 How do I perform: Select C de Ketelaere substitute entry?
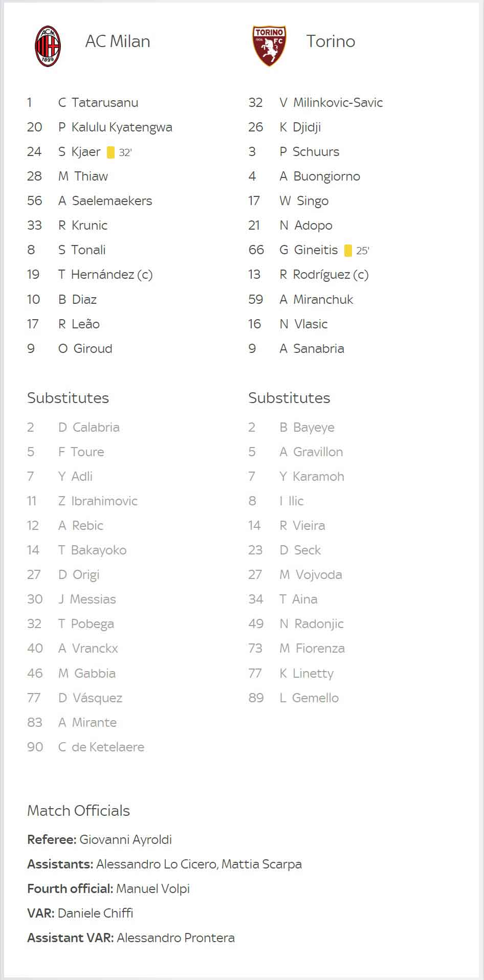pyautogui.click(x=101, y=747)
